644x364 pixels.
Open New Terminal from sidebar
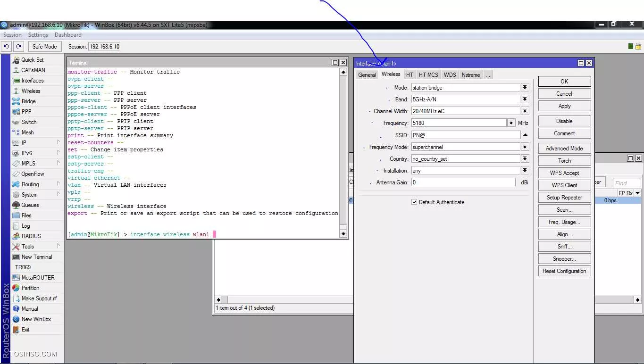coord(38,257)
